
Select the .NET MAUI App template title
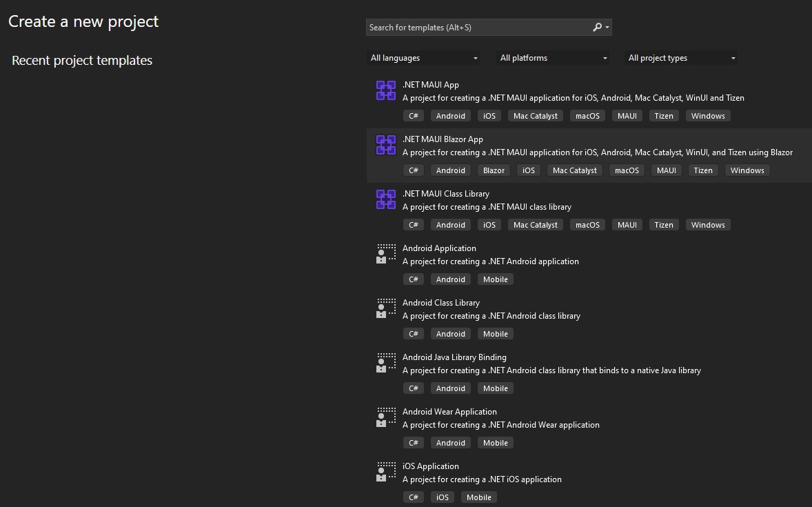click(431, 85)
